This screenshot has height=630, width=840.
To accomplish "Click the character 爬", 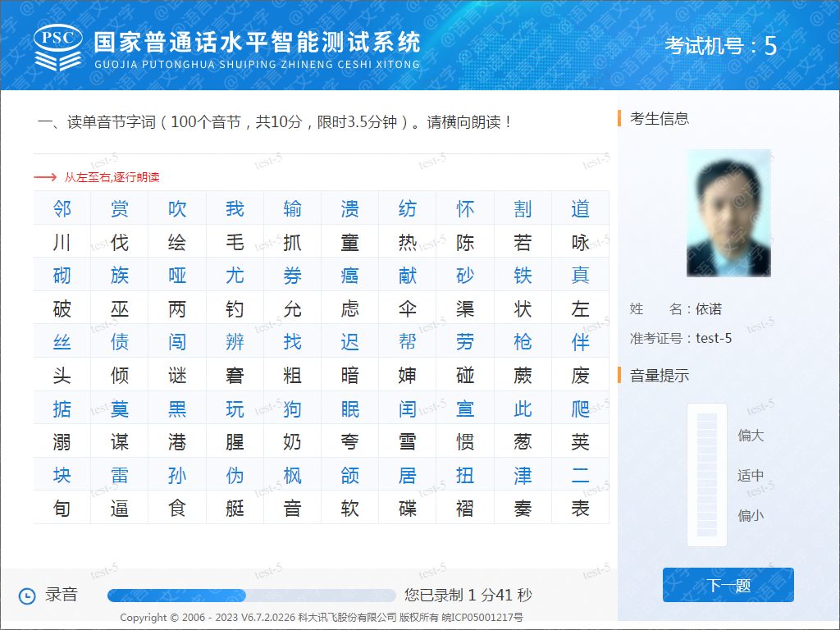I will (580, 409).
